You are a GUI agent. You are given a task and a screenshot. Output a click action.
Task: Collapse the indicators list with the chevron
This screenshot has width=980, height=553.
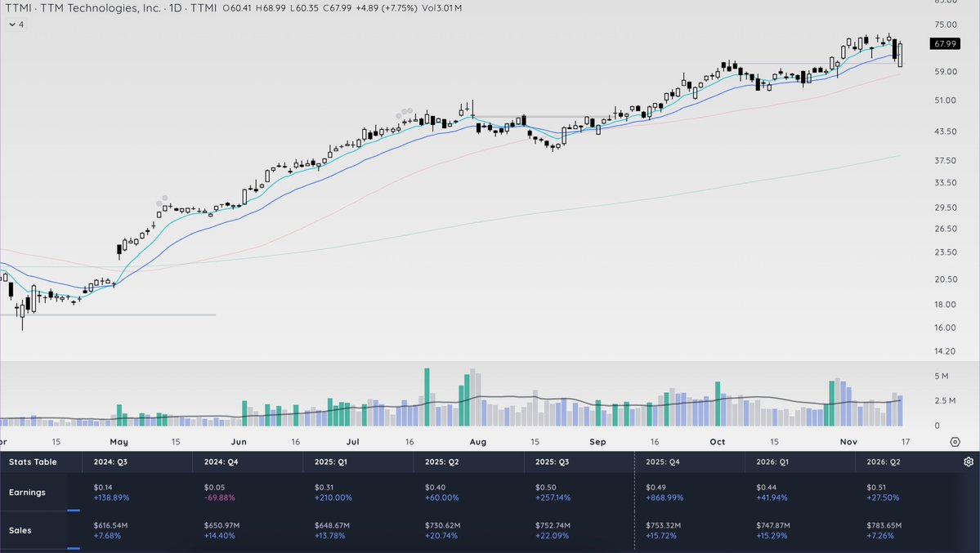pyautogui.click(x=11, y=25)
